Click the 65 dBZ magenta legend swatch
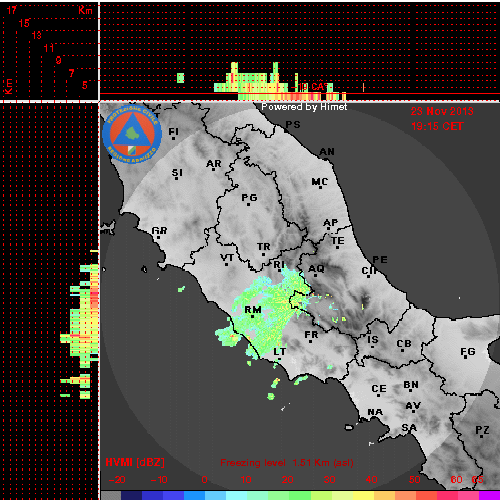Viewport: 500px width, 500px height. tap(489, 495)
